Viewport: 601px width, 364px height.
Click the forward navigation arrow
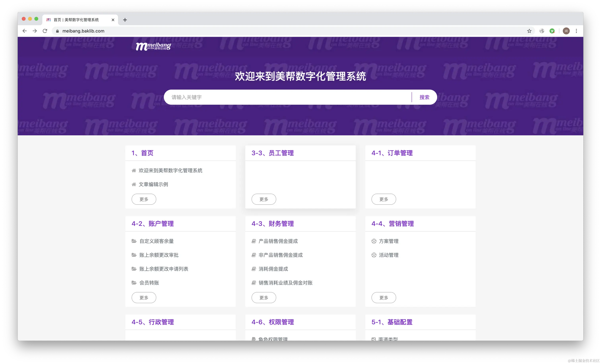pos(35,31)
